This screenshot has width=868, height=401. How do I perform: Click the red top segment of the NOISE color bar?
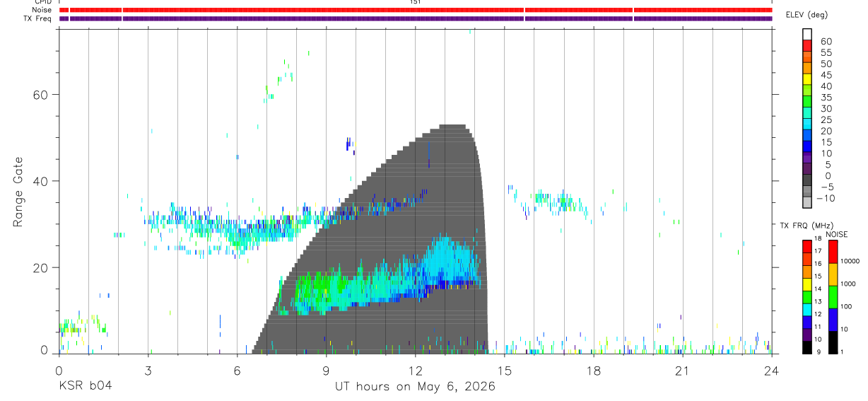click(833, 252)
